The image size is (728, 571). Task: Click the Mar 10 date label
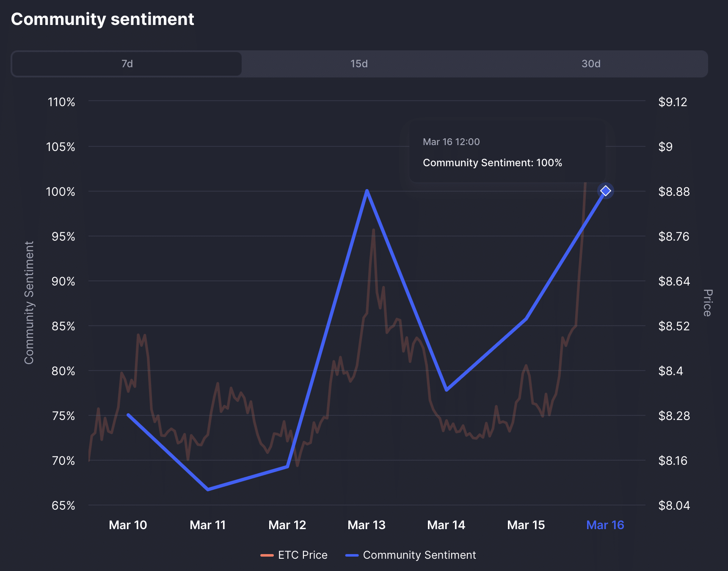tap(128, 525)
